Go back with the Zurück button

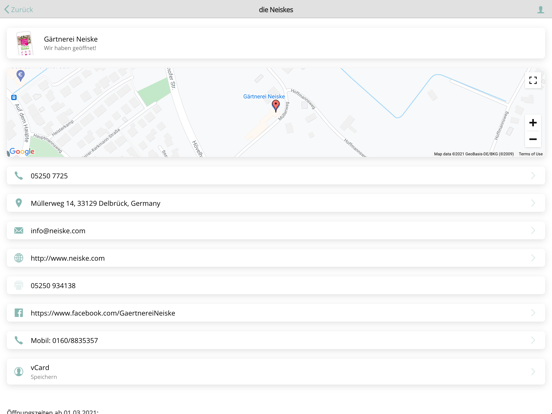(19, 10)
